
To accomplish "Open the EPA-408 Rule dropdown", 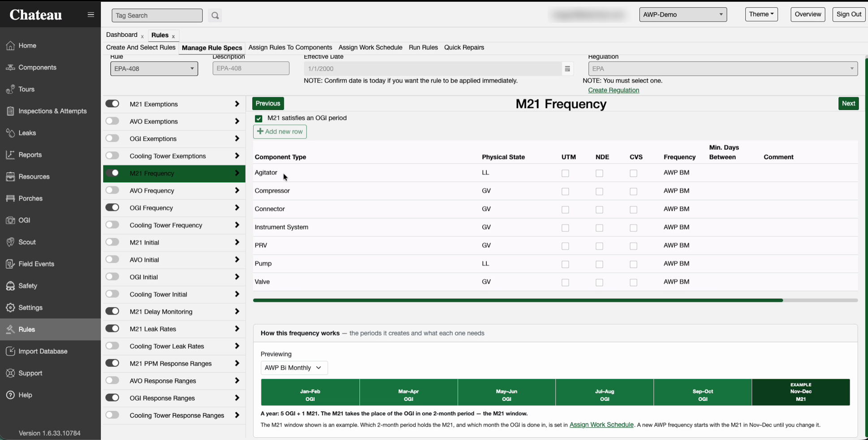I will [154, 69].
